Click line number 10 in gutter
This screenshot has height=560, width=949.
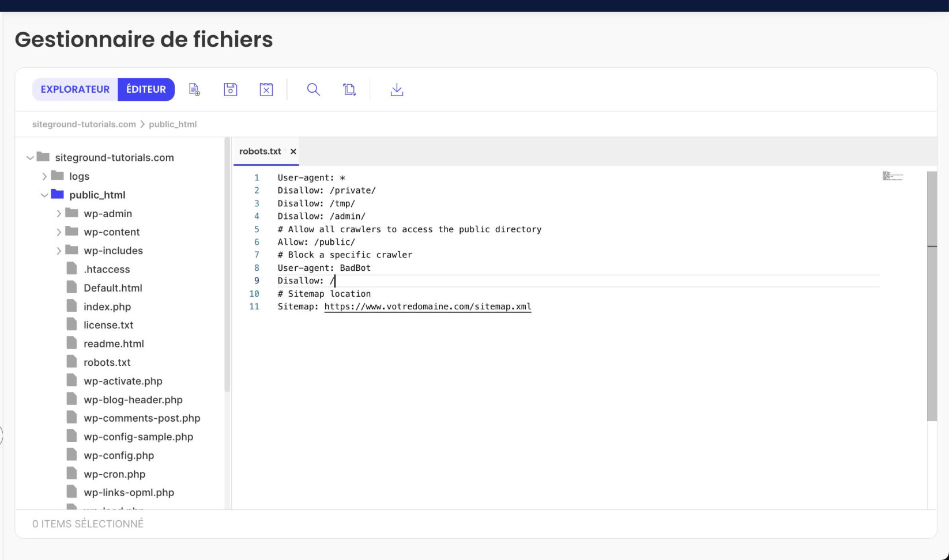pyautogui.click(x=254, y=294)
